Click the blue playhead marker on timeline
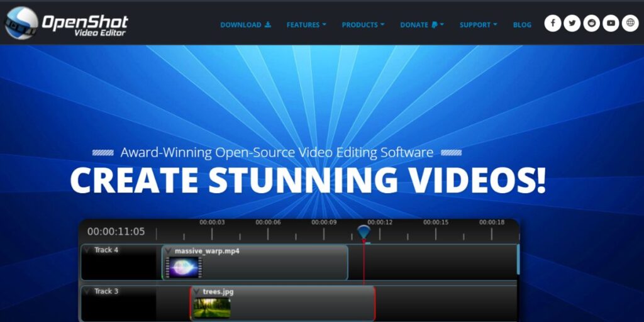This screenshot has width=644, height=322. click(364, 231)
